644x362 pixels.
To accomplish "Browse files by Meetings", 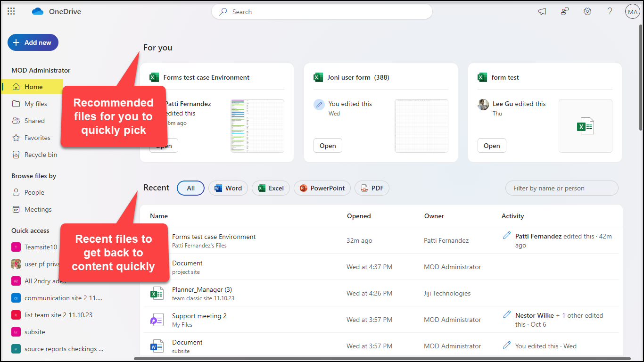I will click(x=38, y=209).
